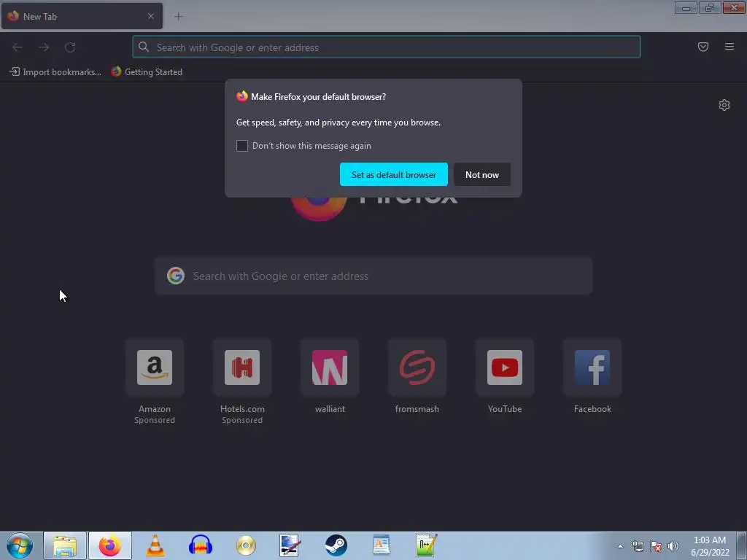Click Set as default browser button

click(393, 174)
